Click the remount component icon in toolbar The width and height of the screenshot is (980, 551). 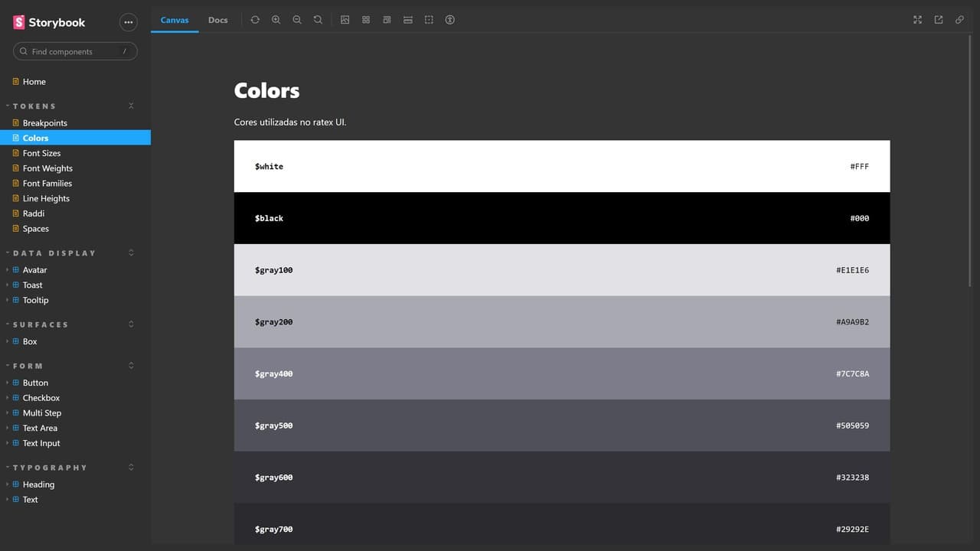point(255,20)
